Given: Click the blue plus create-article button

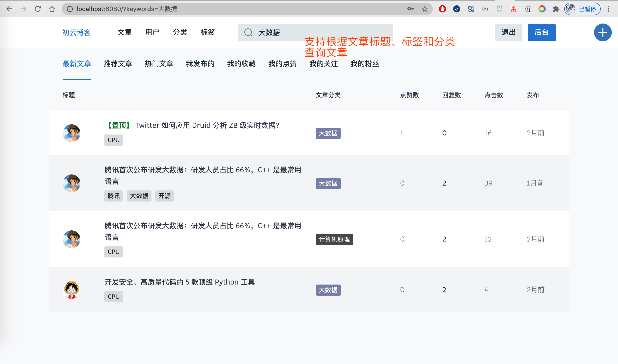Looking at the screenshot, I should (x=602, y=32).
